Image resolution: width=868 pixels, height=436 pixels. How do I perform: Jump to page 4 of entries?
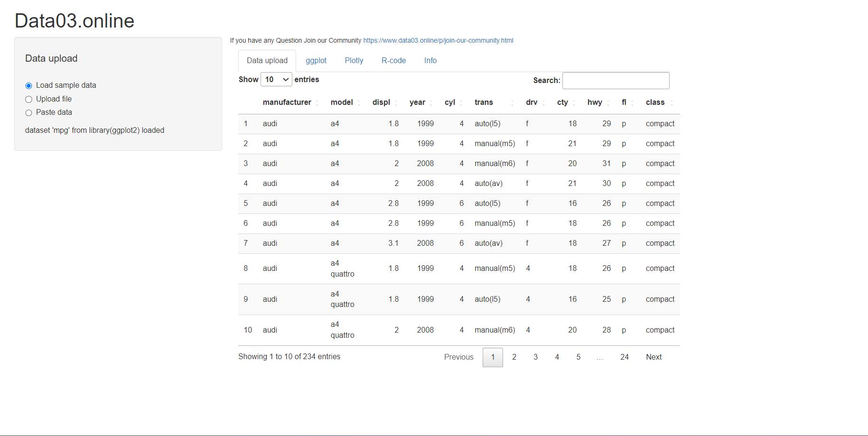click(557, 357)
